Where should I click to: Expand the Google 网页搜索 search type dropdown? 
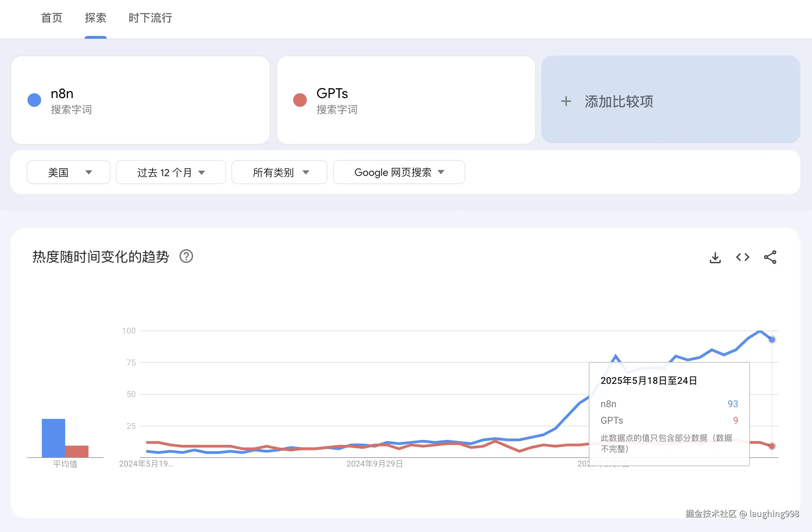(x=399, y=172)
